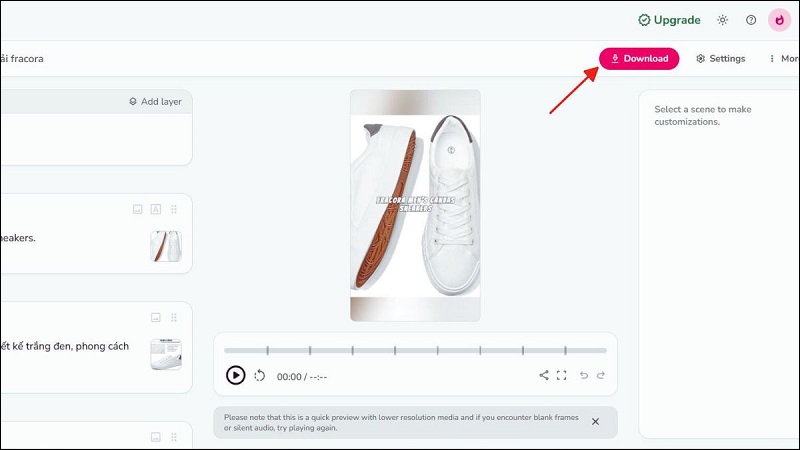The width and height of the screenshot is (800, 450).
Task: Click the first scene marker on the timeline
Action: tap(267, 351)
